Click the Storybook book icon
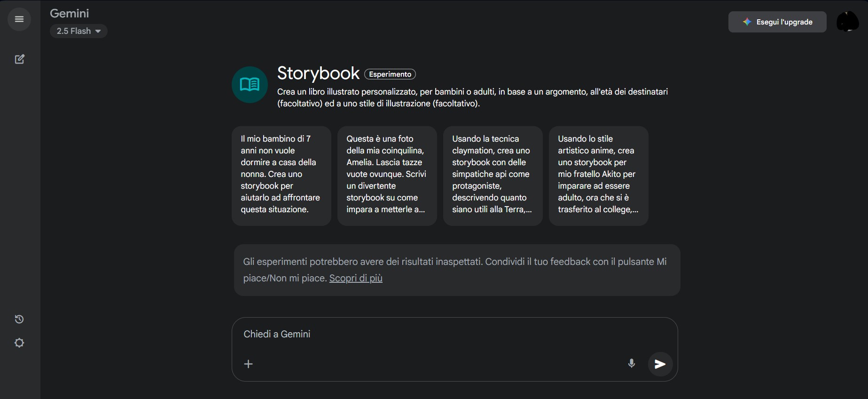Image resolution: width=868 pixels, height=399 pixels. click(x=250, y=85)
